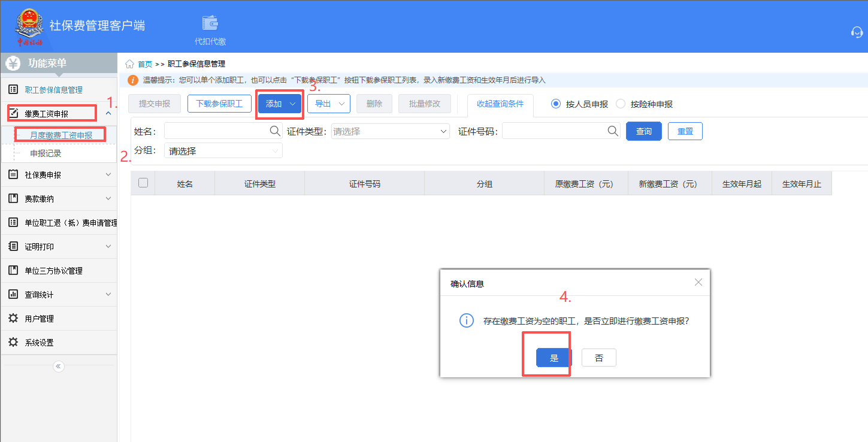
Task: Click the customer service headset icon
Action: (857, 32)
